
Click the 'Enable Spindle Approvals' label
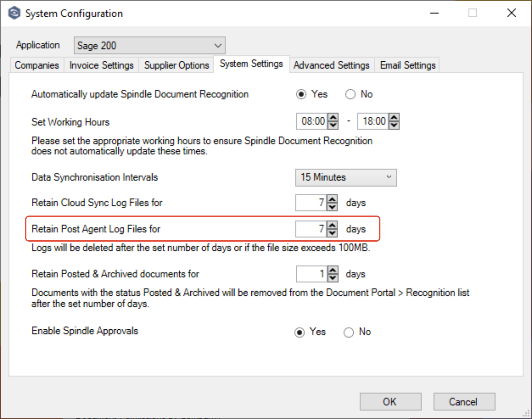[85, 331]
